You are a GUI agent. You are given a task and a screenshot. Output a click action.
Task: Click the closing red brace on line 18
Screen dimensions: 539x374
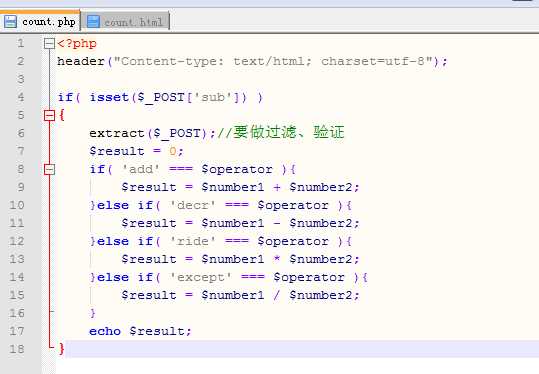[x=62, y=349]
